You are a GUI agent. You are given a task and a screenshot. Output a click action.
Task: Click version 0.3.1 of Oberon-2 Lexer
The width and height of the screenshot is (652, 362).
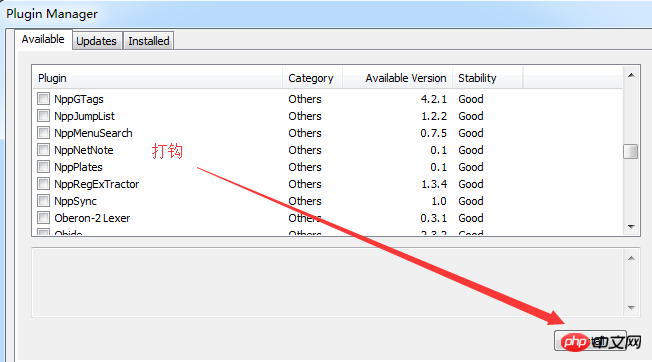[433, 218]
